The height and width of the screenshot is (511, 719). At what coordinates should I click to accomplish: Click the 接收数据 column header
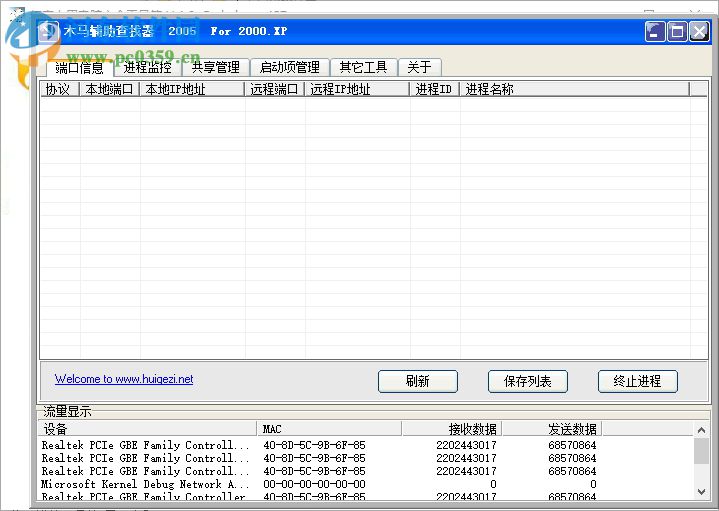tap(452, 429)
